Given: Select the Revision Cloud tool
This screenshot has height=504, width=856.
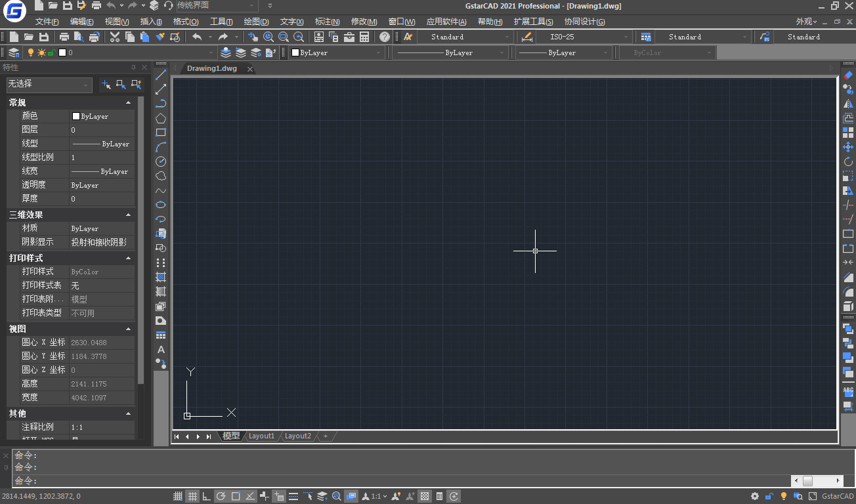Looking at the screenshot, I should click(x=161, y=176).
